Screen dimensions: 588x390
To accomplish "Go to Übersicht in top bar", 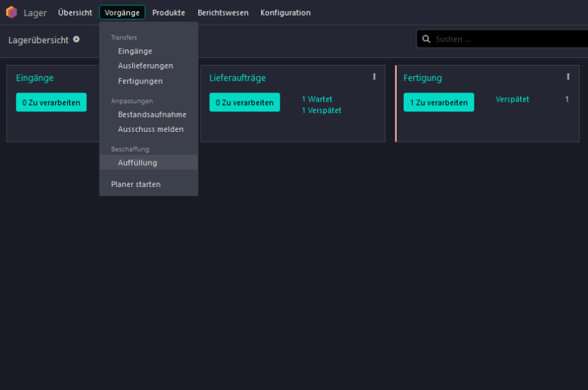I will pyautogui.click(x=75, y=13).
